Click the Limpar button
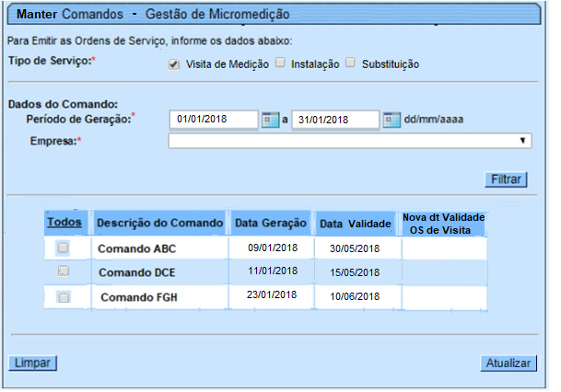The image size is (561, 392). click(32, 363)
